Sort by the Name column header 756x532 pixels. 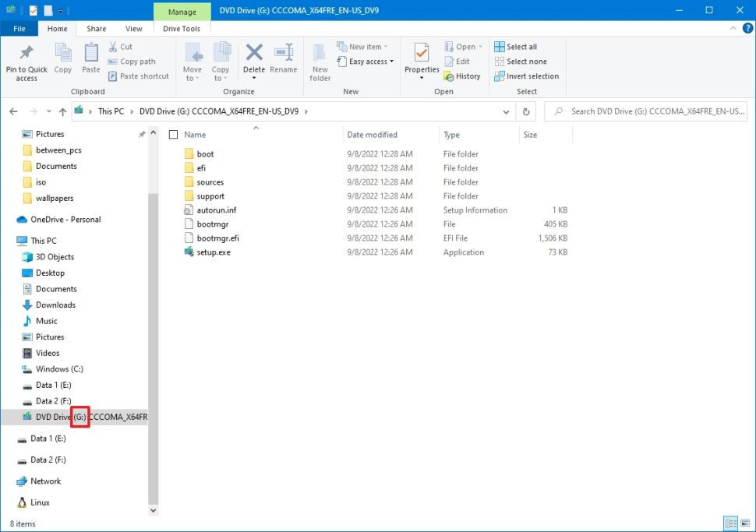coord(195,135)
